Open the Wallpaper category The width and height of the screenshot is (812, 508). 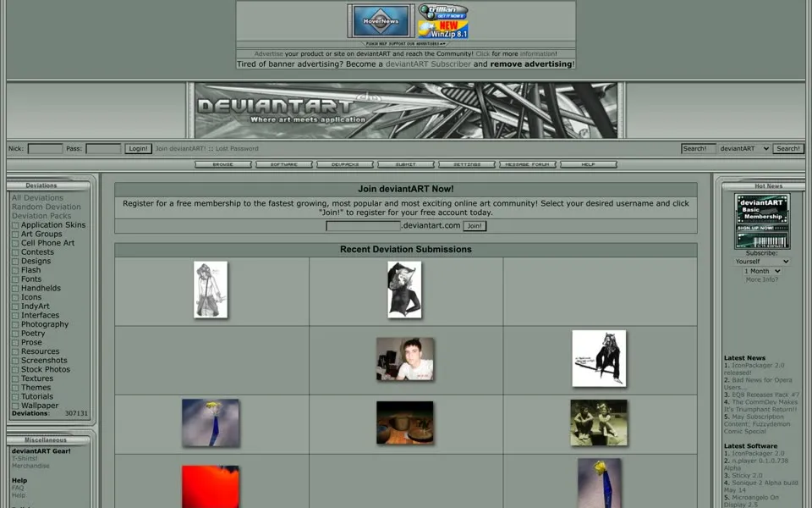[40, 406]
